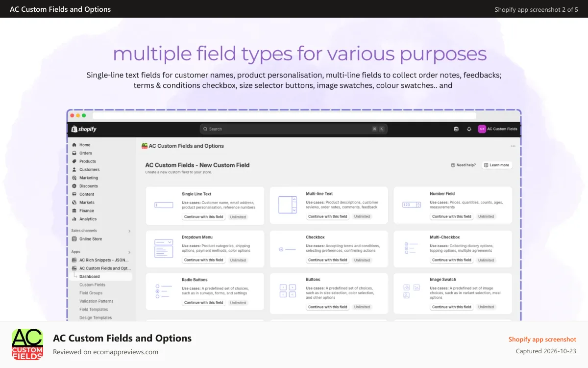The image size is (588, 368).
Task: Open Validation Patterns
Action: 96,301
